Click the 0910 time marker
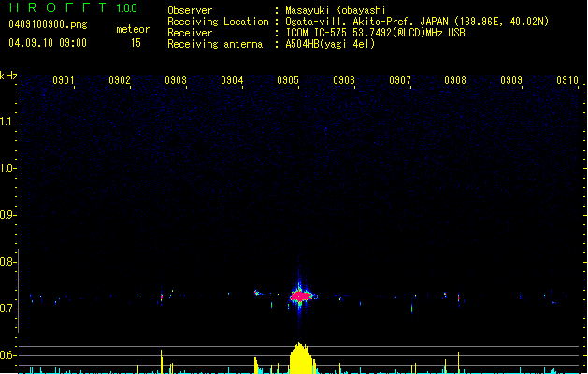Viewport: 588px width, 374px height. click(567, 80)
